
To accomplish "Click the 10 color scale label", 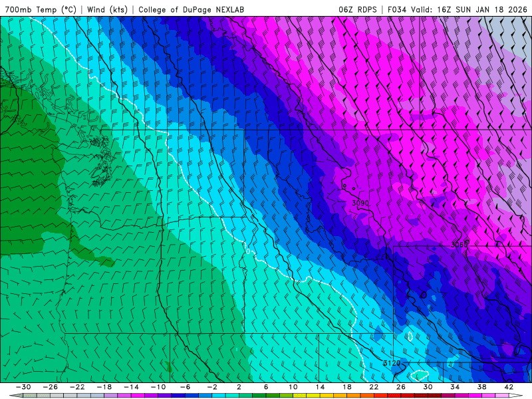I will coord(293,387).
